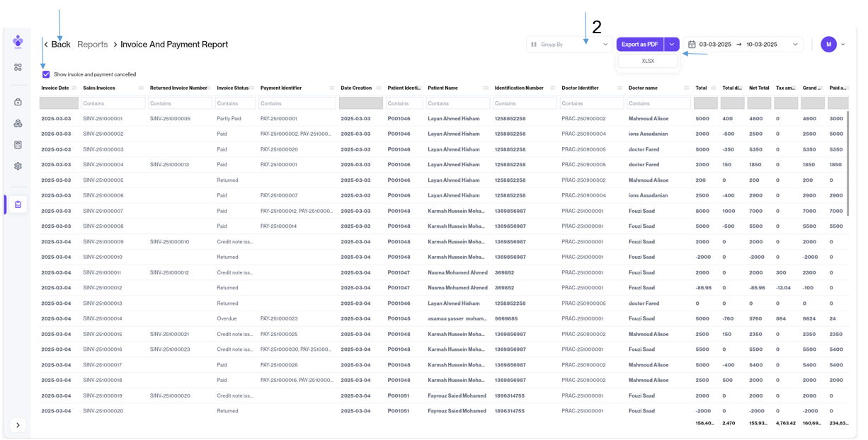Uncheck Show invoice and payment cancelled
Viewport: 868px width, 440px height.
pyautogui.click(x=46, y=74)
